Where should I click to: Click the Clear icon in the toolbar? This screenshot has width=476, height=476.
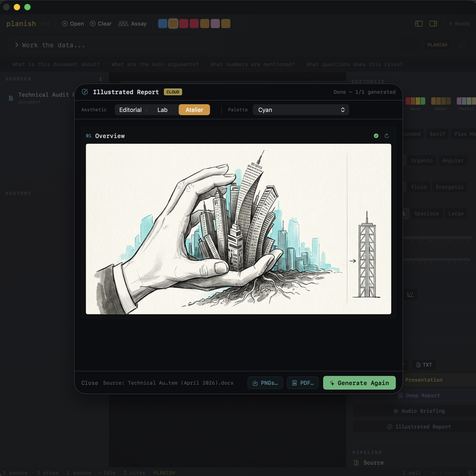pyautogui.click(x=93, y=23)
